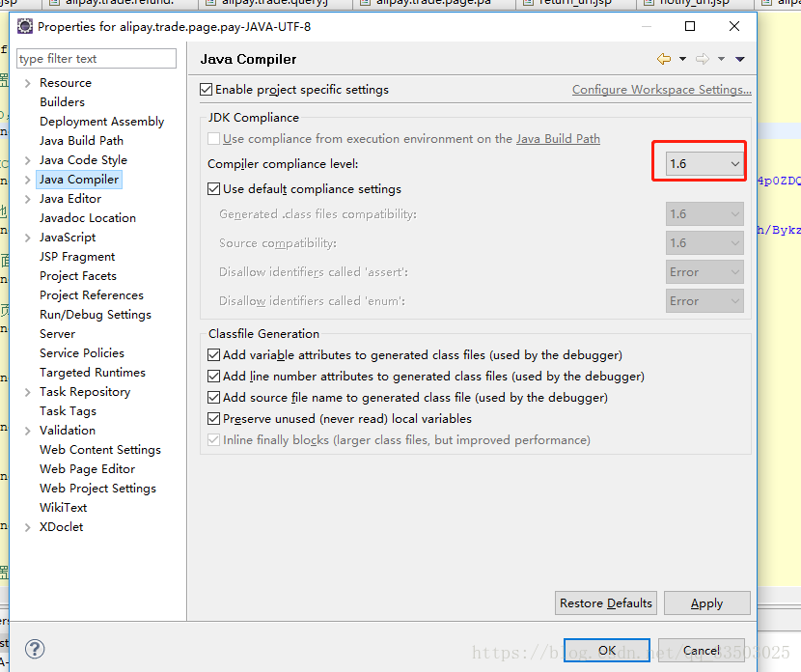Toggle Enable project specific settings checkbox
The height and width of the screenshot is (672, 801).
click(206, 90)
